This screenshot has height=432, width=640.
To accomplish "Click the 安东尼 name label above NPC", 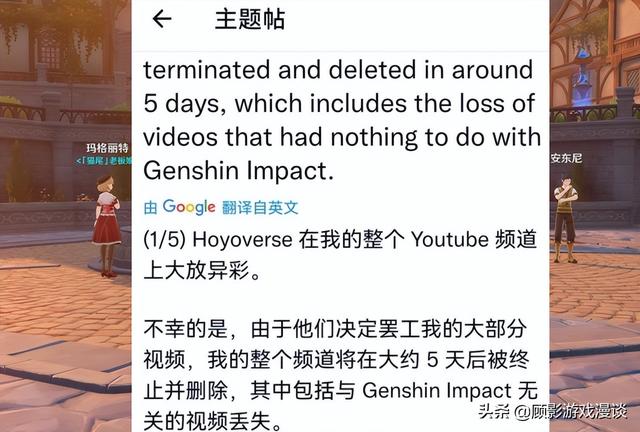I will click(x=566, y=158).
